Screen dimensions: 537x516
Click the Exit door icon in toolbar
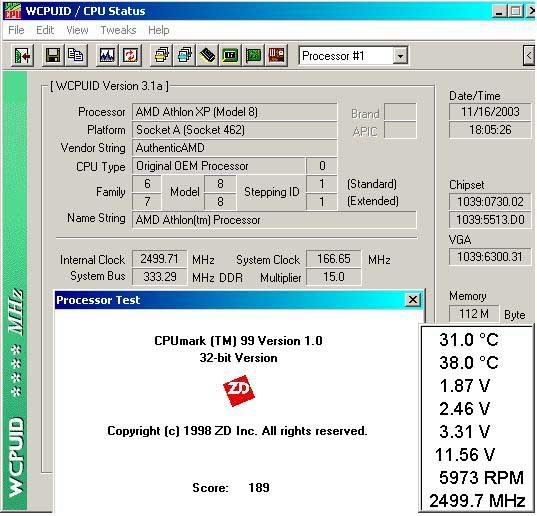tap(23, 55)
